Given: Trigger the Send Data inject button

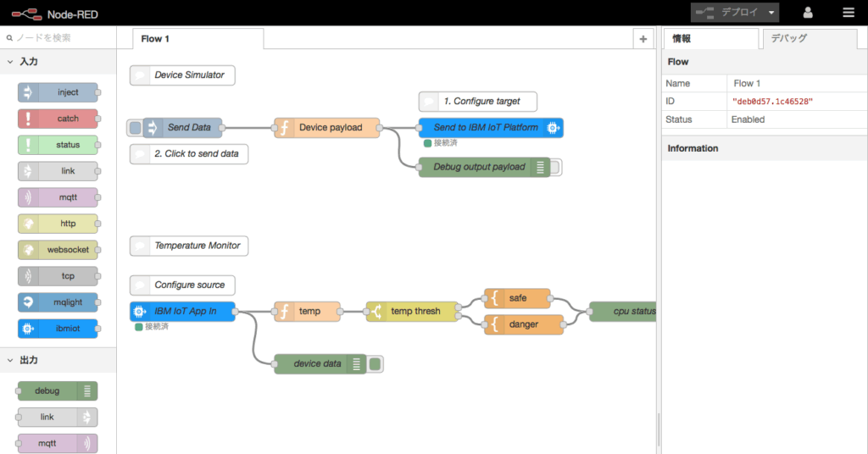Looking at the screenshot, I should [135, 128].
